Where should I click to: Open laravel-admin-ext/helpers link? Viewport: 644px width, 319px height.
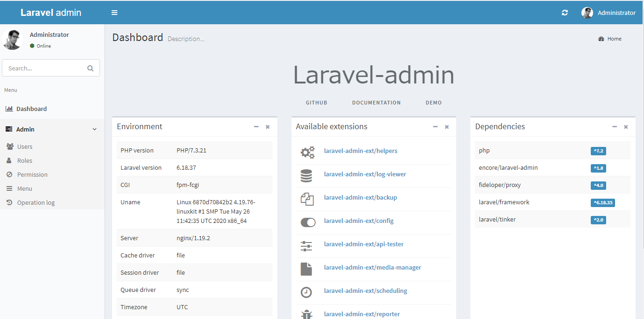click(x=361, y=151)
